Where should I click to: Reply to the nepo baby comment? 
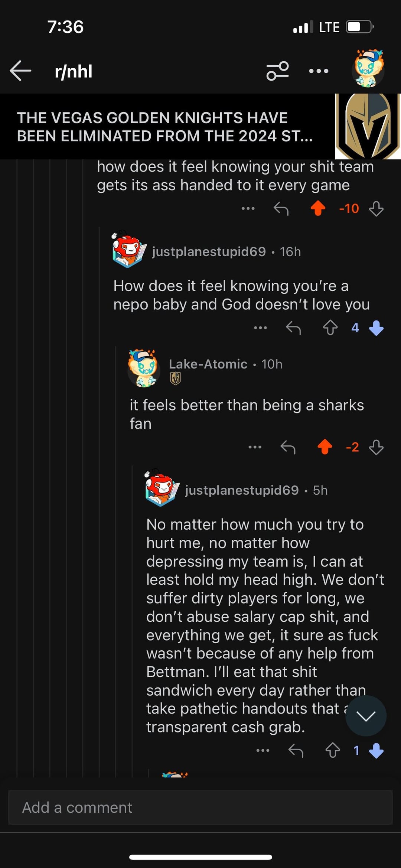click(293, 328)
